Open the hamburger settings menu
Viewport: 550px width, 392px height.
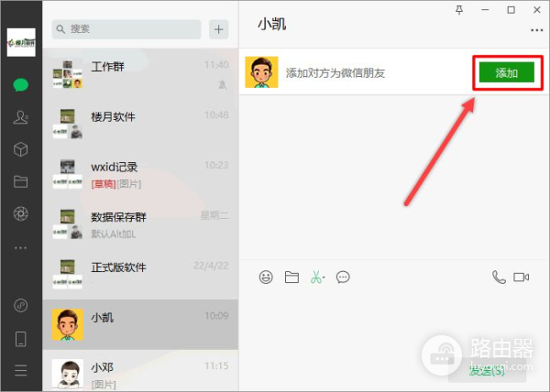[x=21, y=370]
